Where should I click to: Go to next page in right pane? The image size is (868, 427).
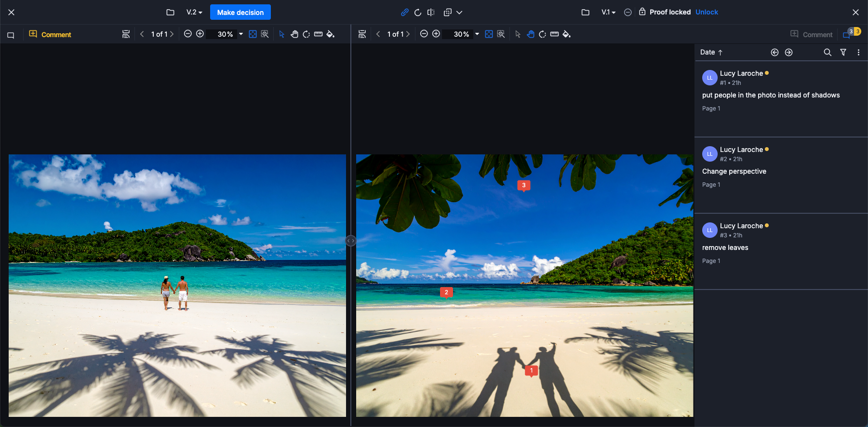408,34
